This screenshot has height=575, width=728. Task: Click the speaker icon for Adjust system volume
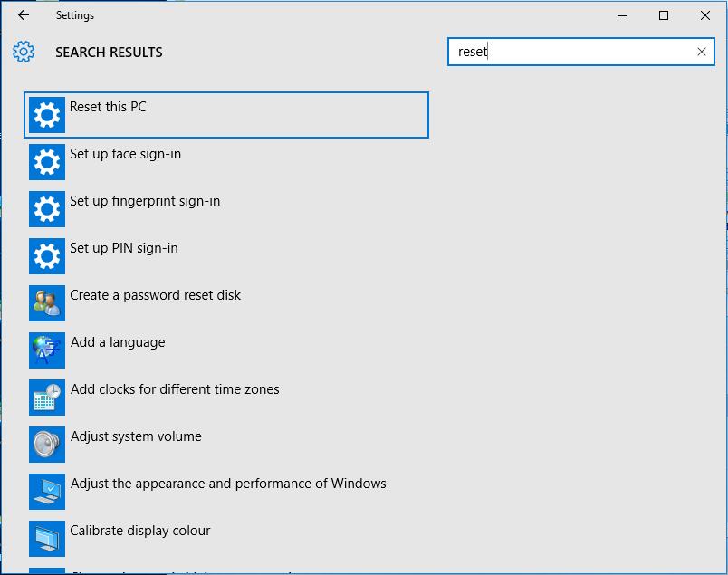click(47, 445)
